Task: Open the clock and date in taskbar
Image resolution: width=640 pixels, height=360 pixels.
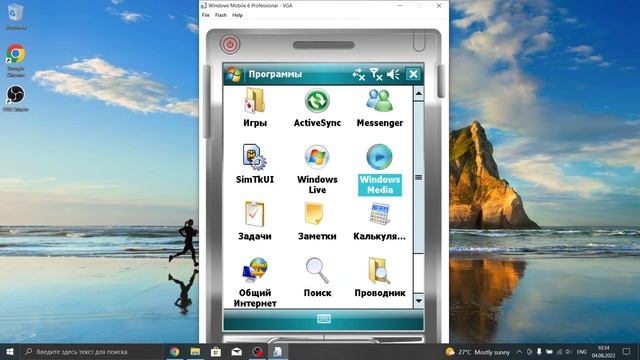Action: point(603,352)
